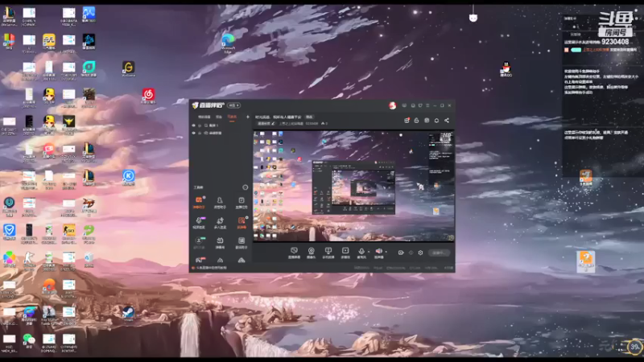Add a screen capture source from bottom toolbar
The image size is (644, 362).
[294, 253]
